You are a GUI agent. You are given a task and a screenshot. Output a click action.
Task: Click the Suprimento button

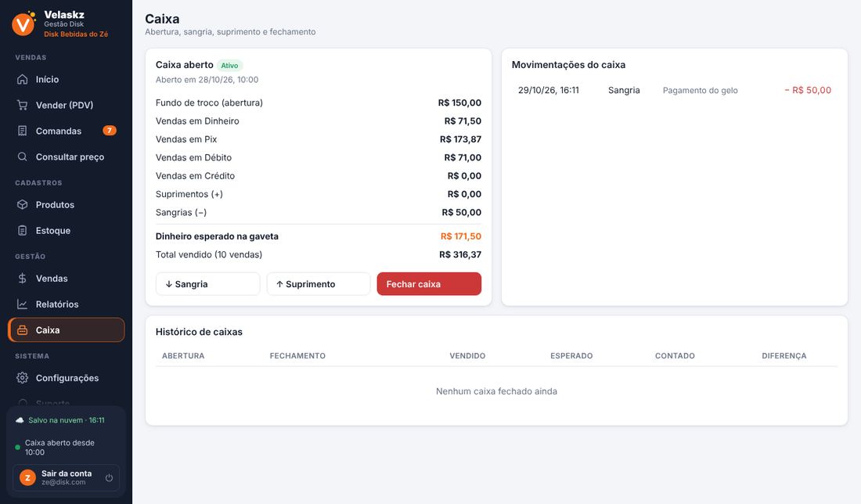pyautogui.click(x=319, y=284)
